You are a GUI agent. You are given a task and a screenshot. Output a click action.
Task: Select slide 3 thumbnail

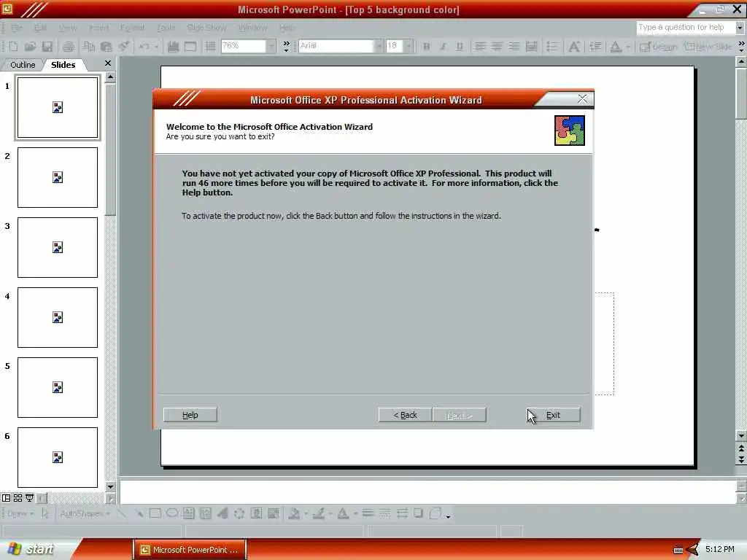[58, 247]
